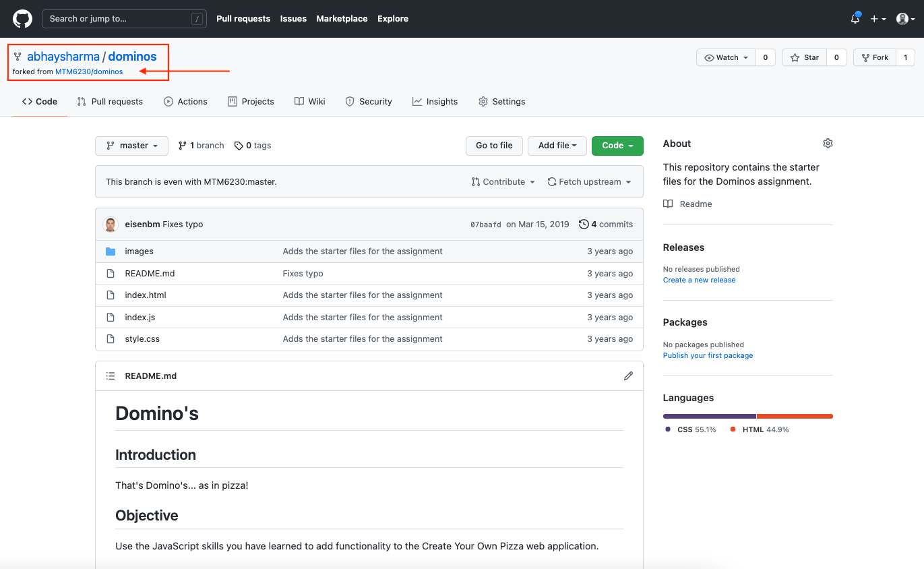This screenshot has height=569, width=924.
Task: Open the Fixes typo commit message in header
Action: tap(183, 224)
